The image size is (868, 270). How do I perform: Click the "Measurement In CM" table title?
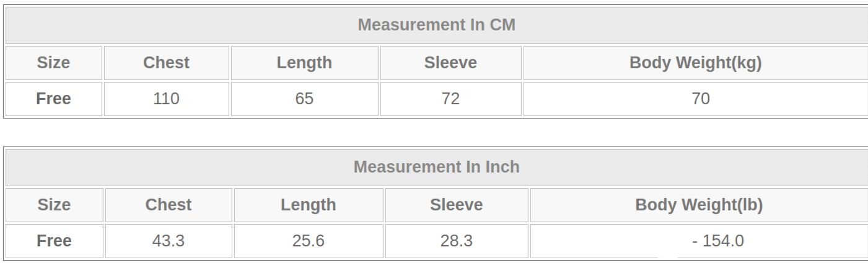coord(436,25)
